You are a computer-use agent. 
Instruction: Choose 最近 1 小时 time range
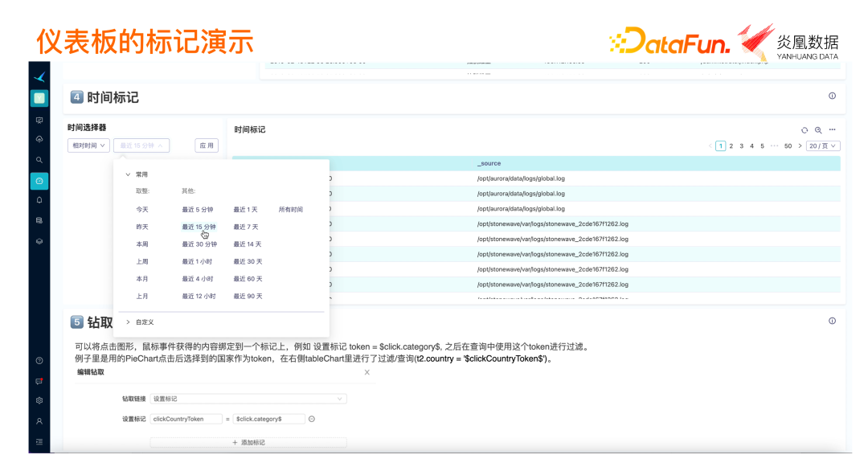coord(197,261)
